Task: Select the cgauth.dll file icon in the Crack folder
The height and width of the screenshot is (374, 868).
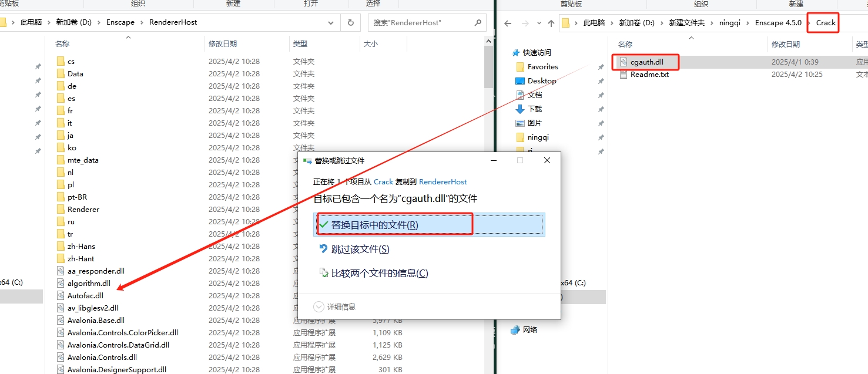Action: tap(624, 62)
